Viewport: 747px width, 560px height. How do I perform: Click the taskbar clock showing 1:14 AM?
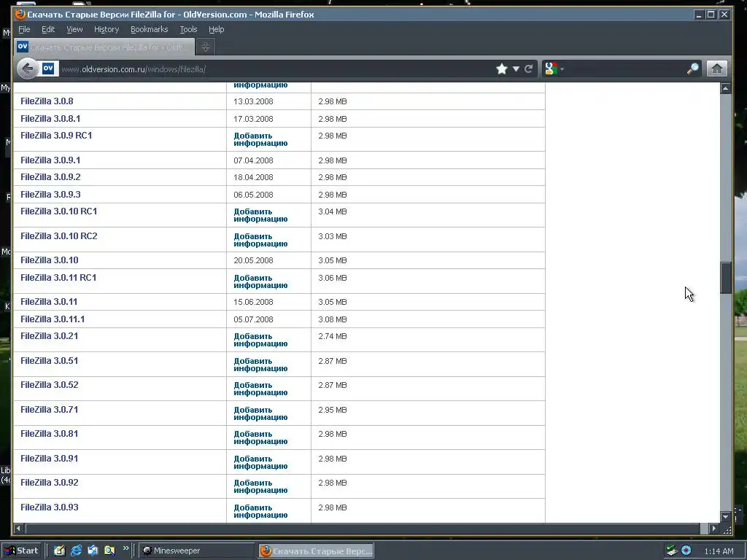click(x=719, y=551)
